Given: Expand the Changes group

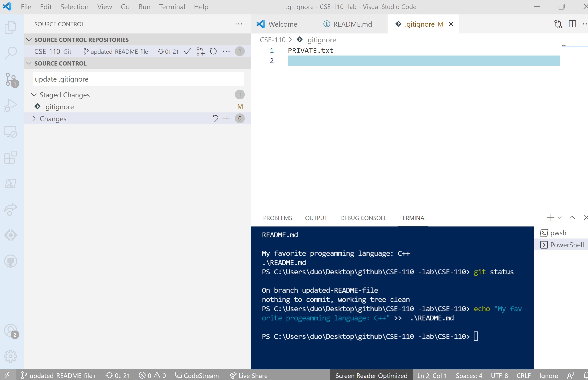Looking at the screenshot, I should pyautogui.click(x=34, y=119).
